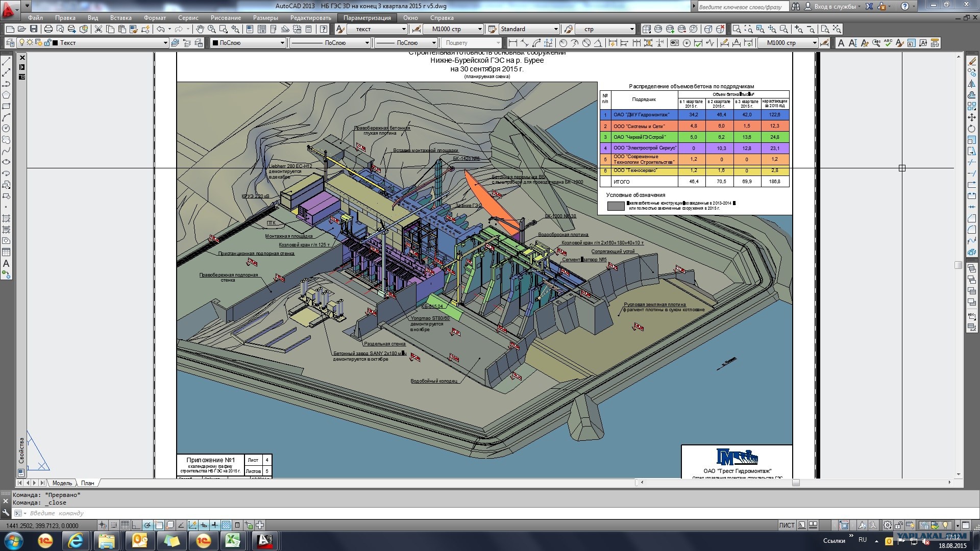Open the 'стр' multileader style dropdown

[605, 29]
